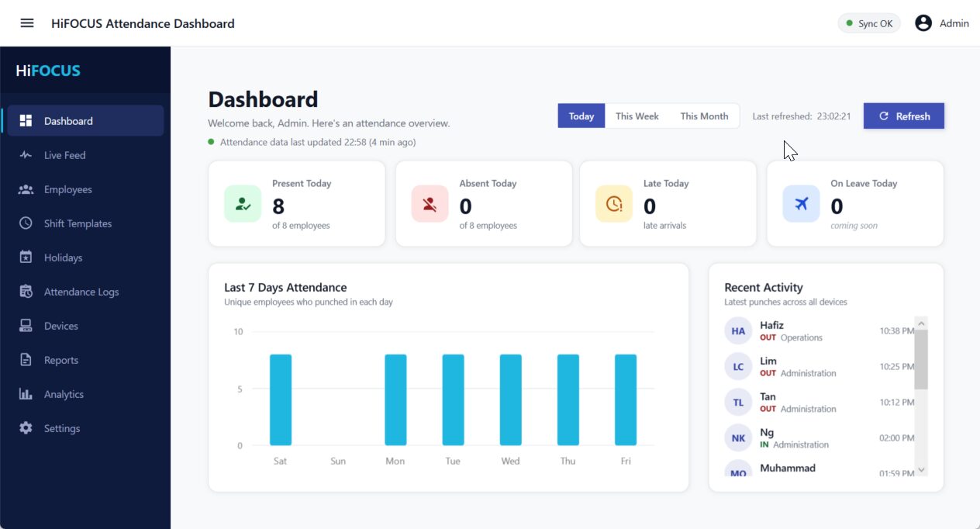Image resolution: width=980 pixels, height=529 pixels.
Task: Click the Late Today clock alert icon
Action: coord(614,204)
